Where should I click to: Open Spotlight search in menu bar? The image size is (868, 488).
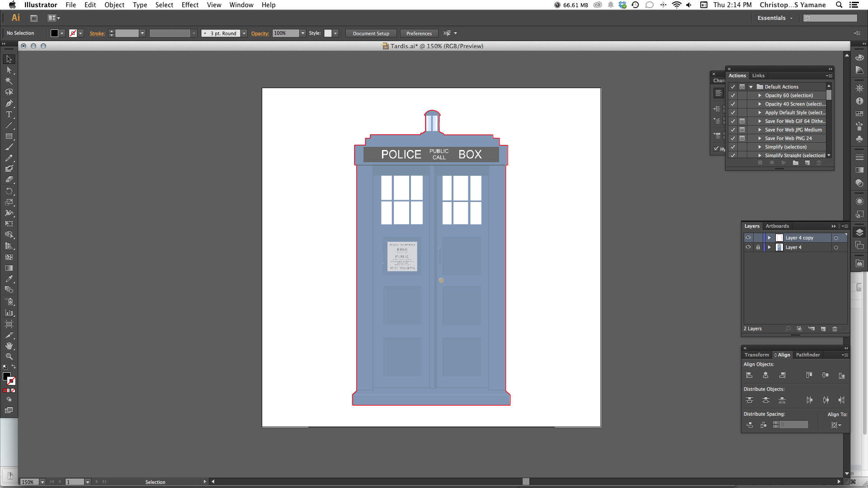839,5
